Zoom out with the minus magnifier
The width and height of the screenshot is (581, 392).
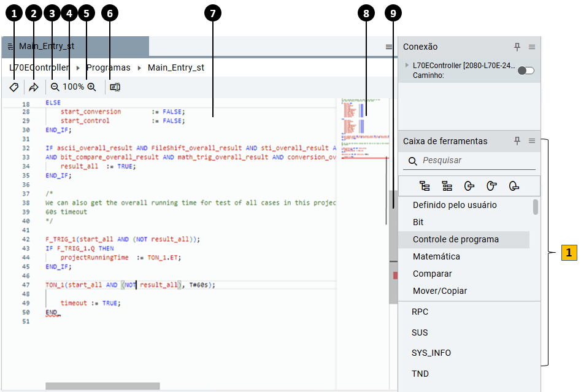(x=55, y=87)
